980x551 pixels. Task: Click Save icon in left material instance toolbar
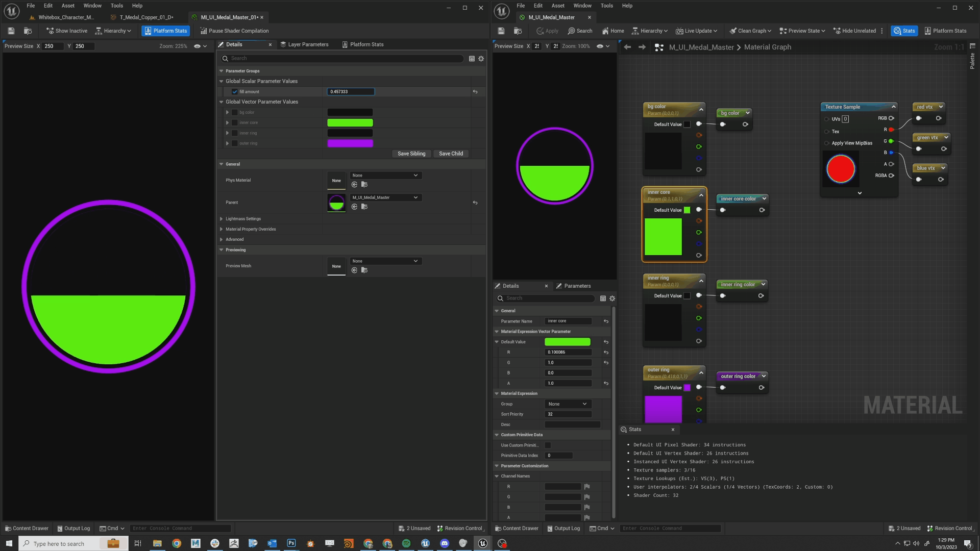click(11, 31)
